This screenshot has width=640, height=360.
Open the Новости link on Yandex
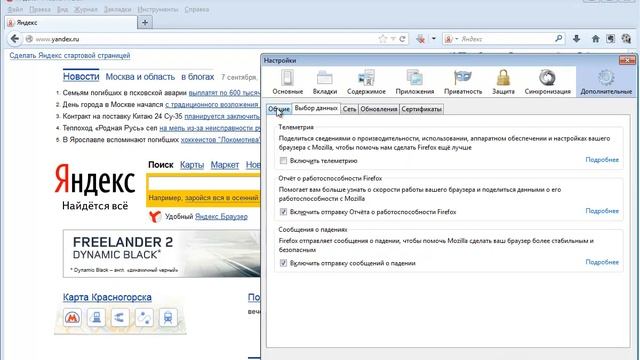click(81, 77)
